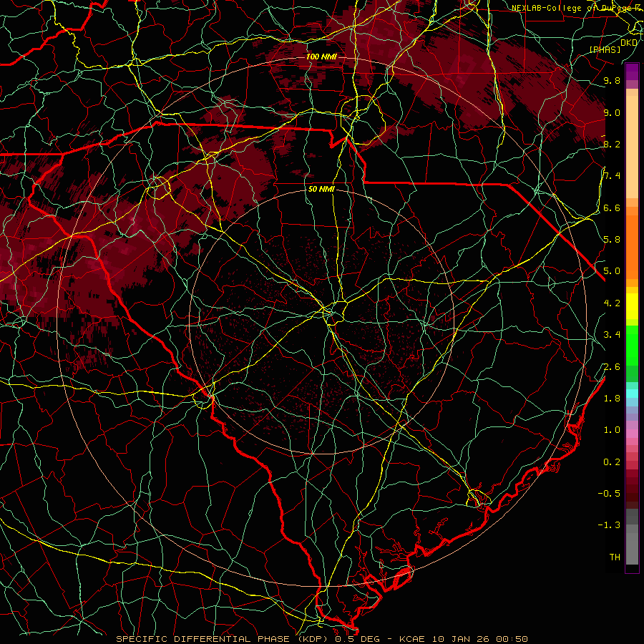Click the purple top segment of the color bar

pyautogui.click(x=632, y=72)
